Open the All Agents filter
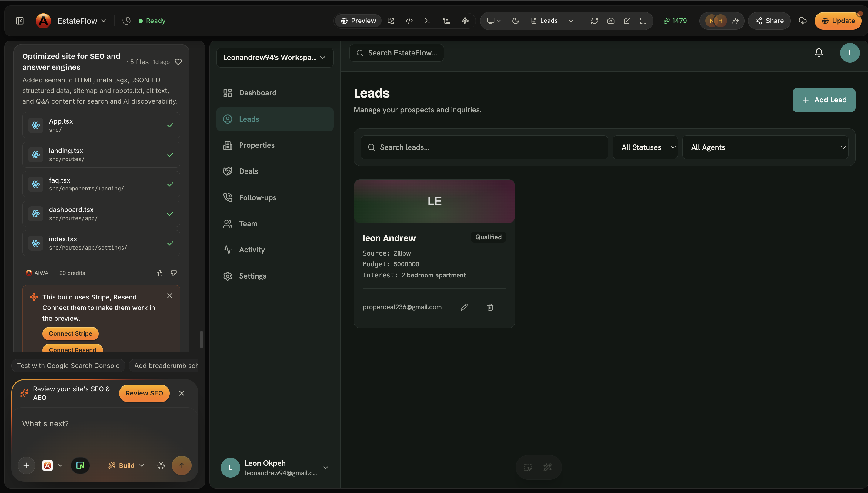 pos(765,147)
